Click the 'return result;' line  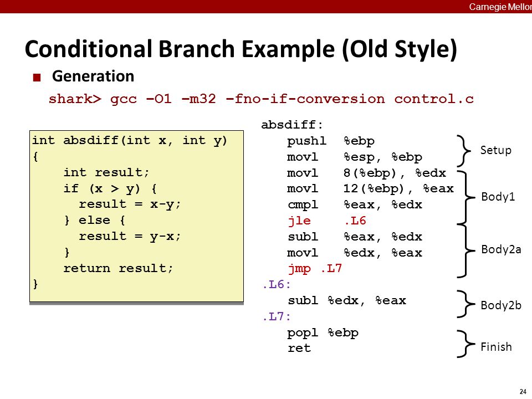(118, 268)
